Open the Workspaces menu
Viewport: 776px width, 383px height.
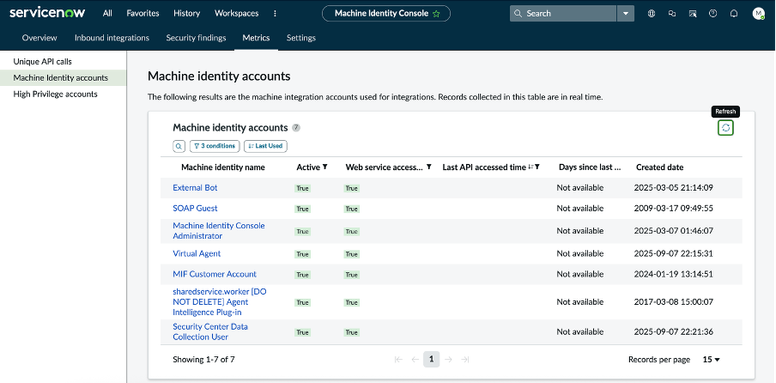point(237,13)
